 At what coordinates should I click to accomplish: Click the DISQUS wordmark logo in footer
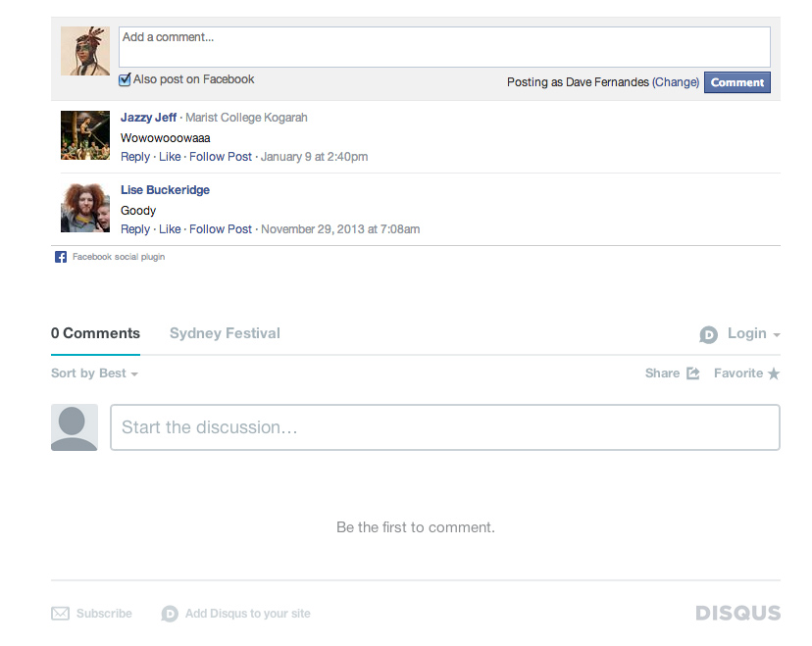click(x=737, y=614)
